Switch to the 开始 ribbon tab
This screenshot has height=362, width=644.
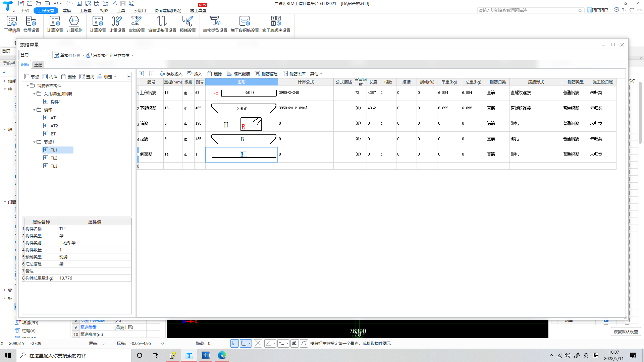click(25, 10)
